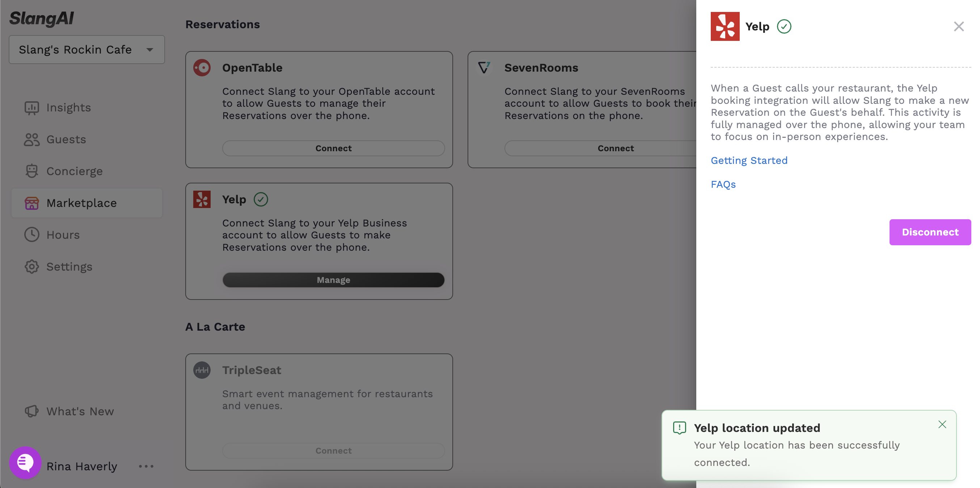Open the Getting Started link

point(749,161)
